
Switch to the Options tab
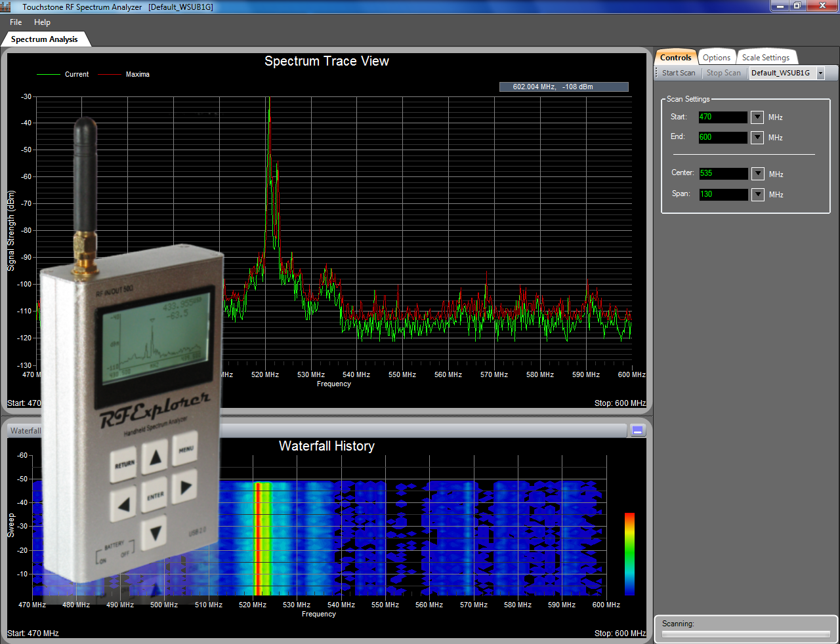tap(716, 58)
